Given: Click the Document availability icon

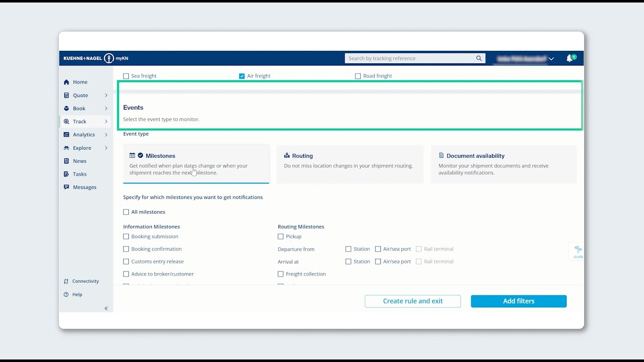Looking at the screenshot, I should coord(441,156).
